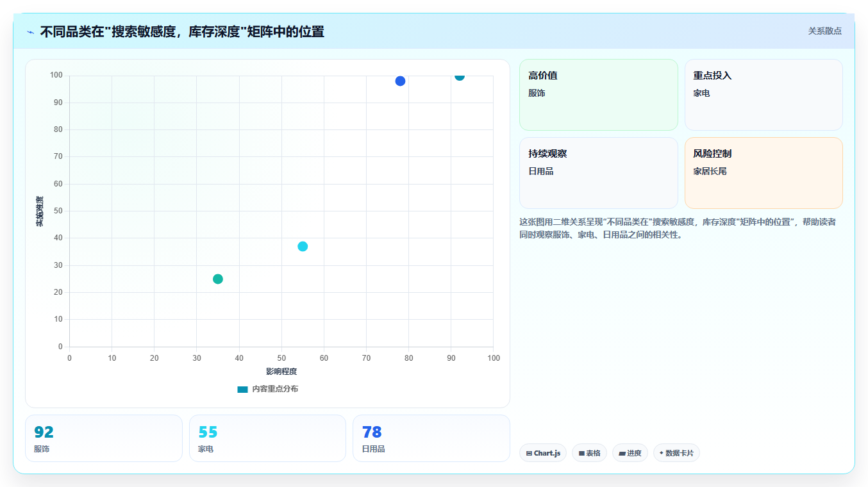This screenshot has height=487, width=868.
Task: Click the 关系散点 label in header
Action: click(824, 31)
